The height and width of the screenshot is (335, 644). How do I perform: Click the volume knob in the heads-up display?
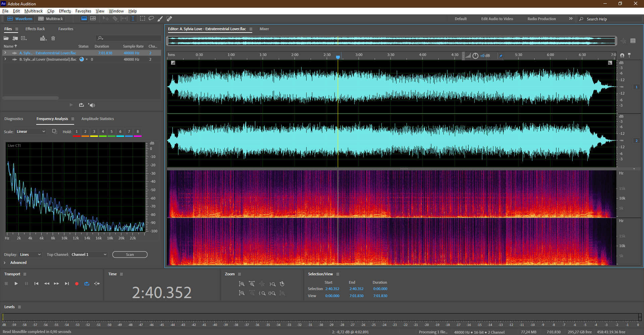[x=475, y=56]
